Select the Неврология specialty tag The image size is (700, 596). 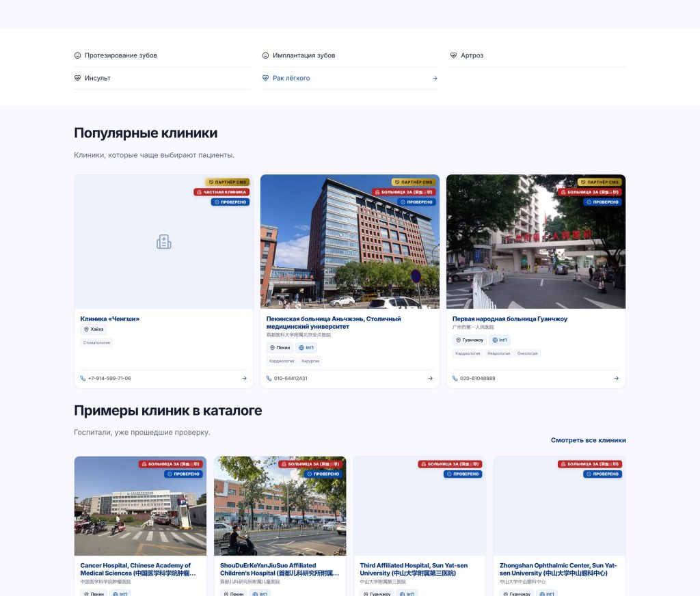498,353
